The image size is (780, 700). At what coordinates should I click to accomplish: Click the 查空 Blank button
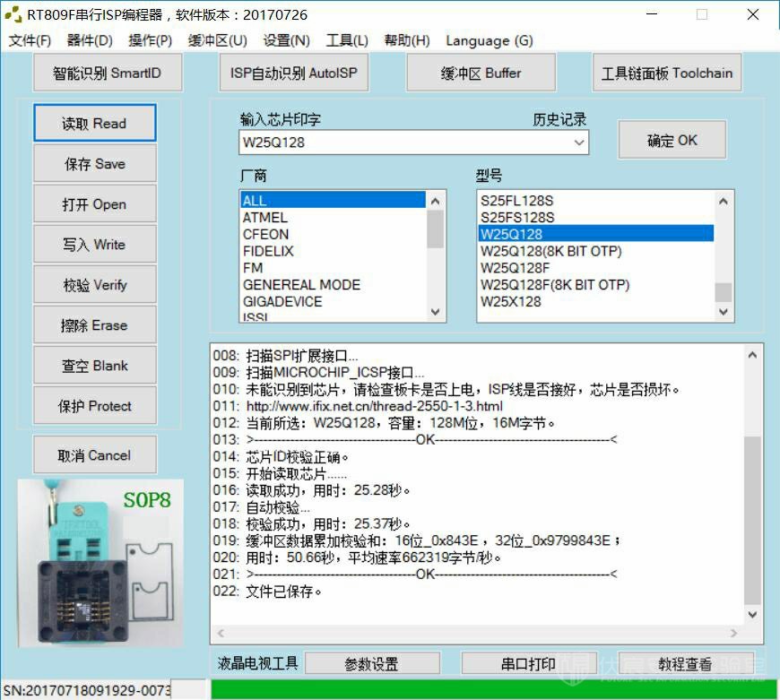point(94,366)
